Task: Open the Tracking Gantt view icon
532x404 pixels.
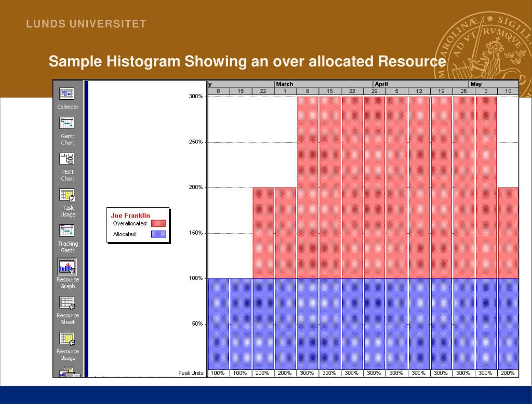Action: (x=67, y=231)
